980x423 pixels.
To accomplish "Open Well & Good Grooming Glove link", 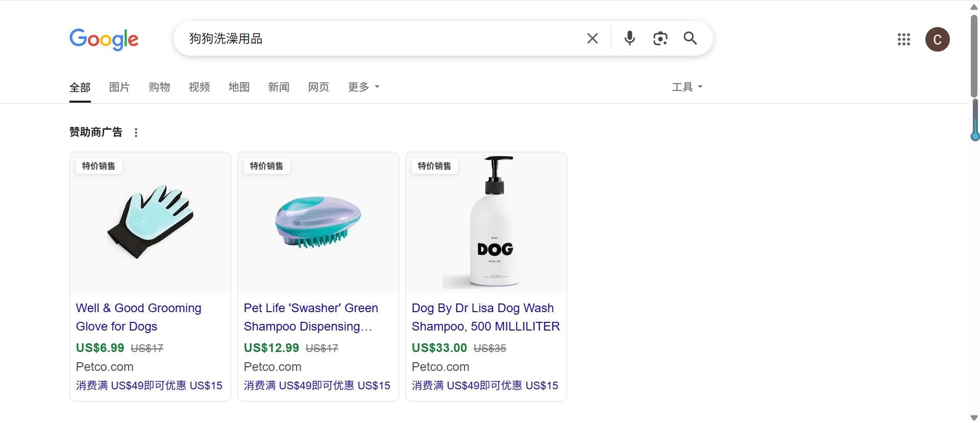I will coord(139,317).
